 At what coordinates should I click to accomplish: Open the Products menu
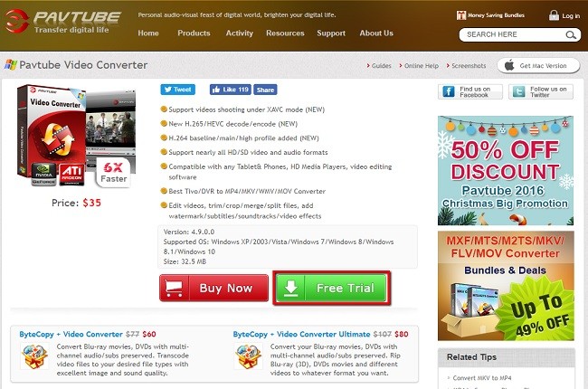[194, 33]
